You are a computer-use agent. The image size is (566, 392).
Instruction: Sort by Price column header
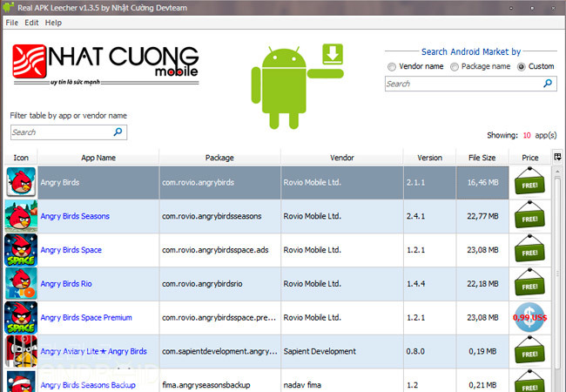[x=530, y=158]
